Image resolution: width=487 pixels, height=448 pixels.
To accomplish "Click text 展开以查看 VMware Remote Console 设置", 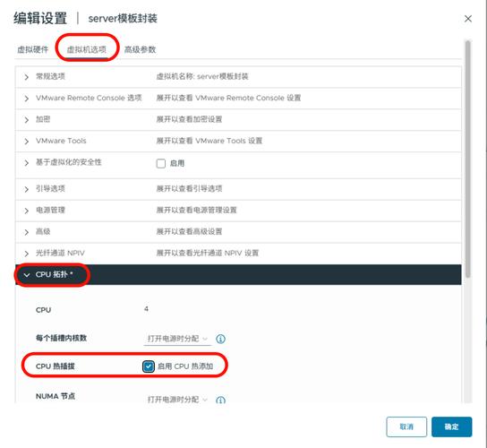I will pos(228,98).
